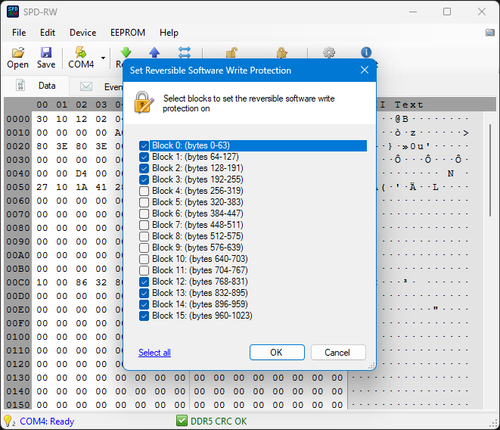This screenshot has width=500, height=430.
Task: Open the Device menu
Action: point(83,33)
